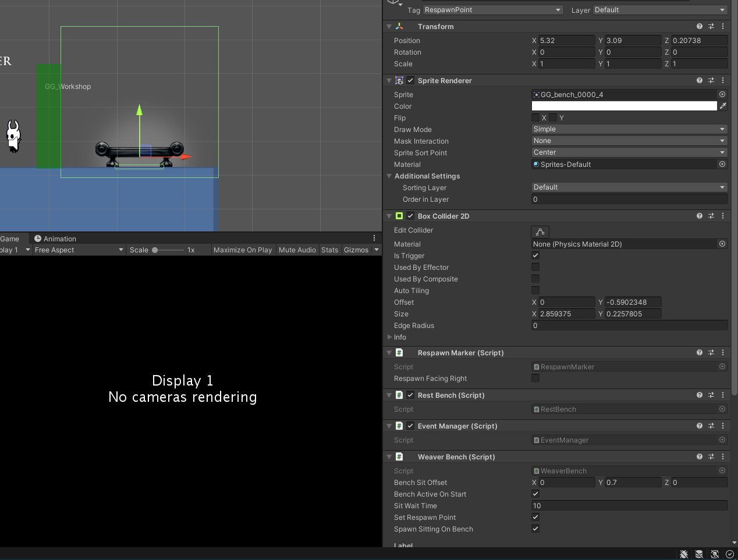Viewport: 738px width, 560px height.
Task: Show Stats overlay in Game view
Action: pos(329,250)
